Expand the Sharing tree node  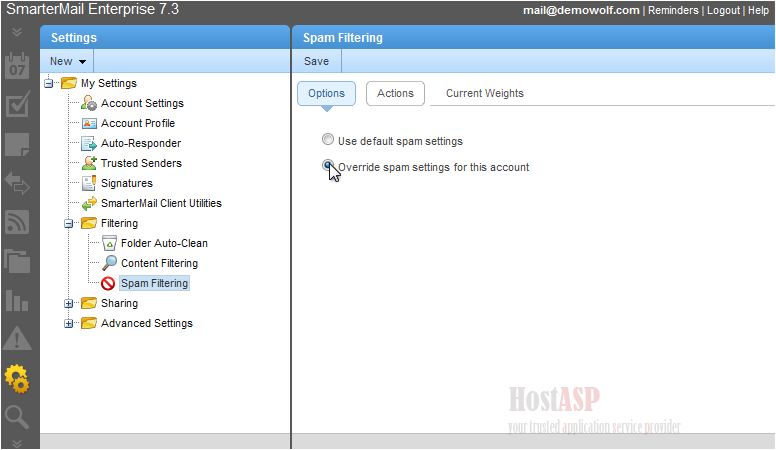(x=68, y=303)
